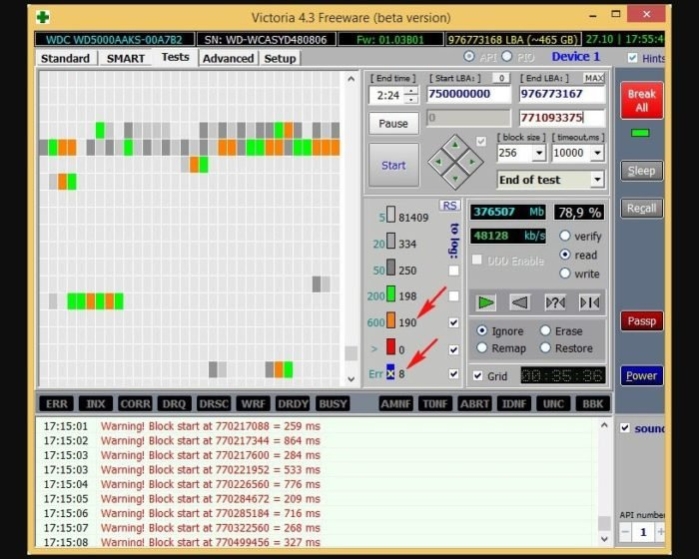This screenshot has height=559, width=699.
Task: Click the Pause button
Action: coord(393,123)
